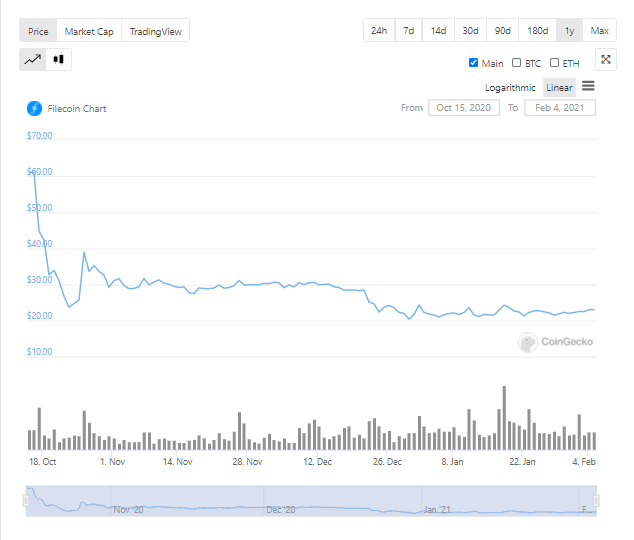Switch to Linear scale

click(559, 88)
